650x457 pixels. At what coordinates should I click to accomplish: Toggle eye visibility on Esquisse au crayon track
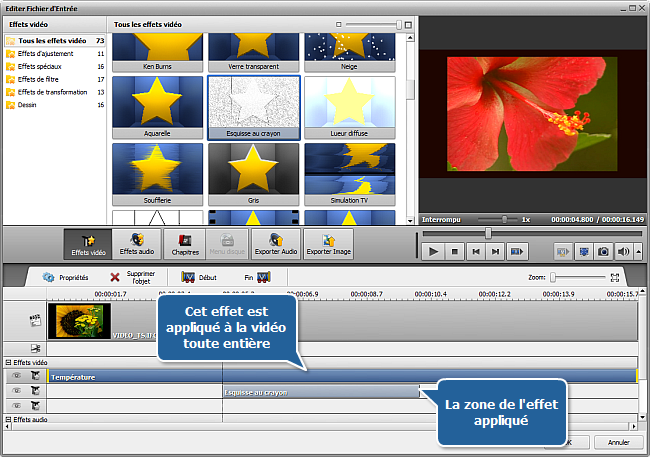click(x=17, y=392)
